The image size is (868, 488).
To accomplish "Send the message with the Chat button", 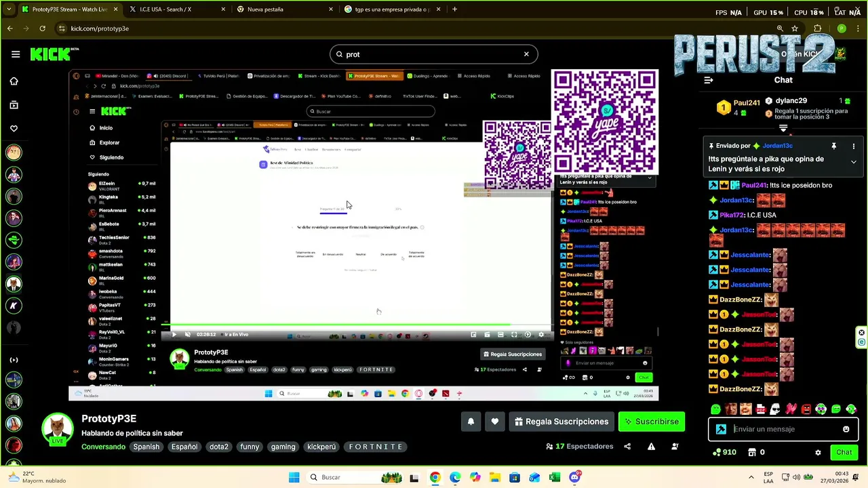I will (x=844, y=452).
